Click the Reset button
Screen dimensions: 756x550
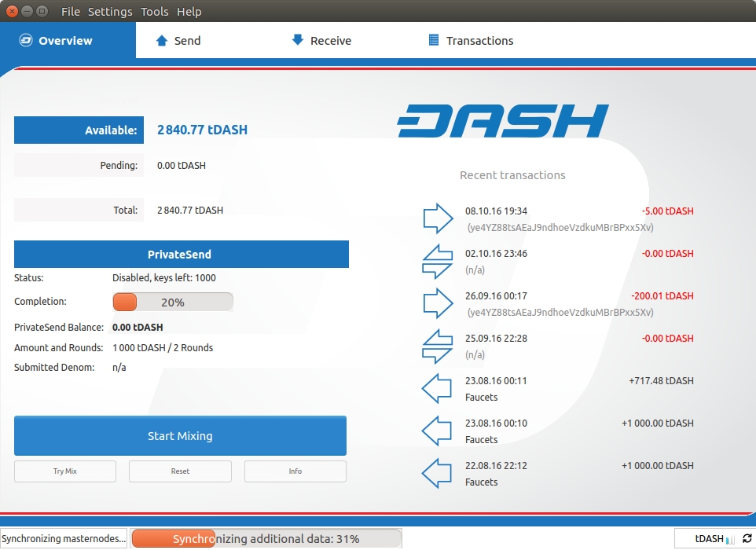(180, 471)
